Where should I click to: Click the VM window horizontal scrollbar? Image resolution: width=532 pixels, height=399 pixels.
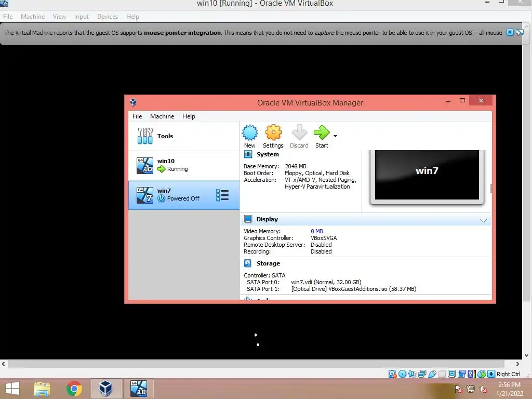coord(256,364)
